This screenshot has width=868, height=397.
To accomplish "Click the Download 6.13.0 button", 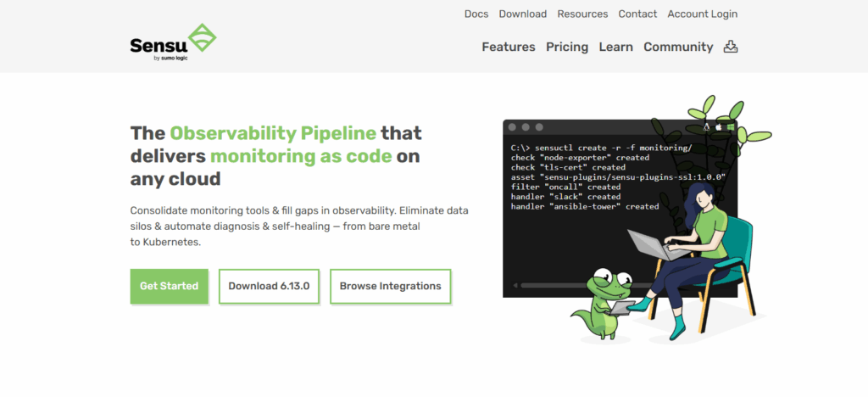I will [269, 287].
